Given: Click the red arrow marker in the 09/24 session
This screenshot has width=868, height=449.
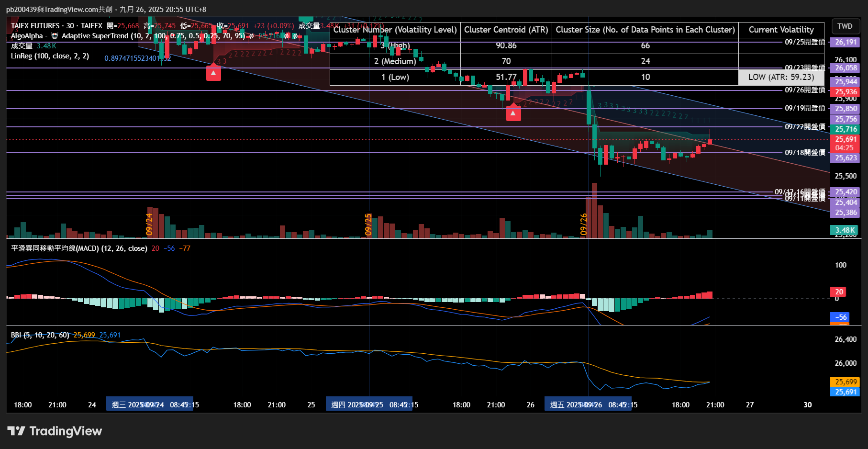Looking at the screenshot, I should 213,73.
